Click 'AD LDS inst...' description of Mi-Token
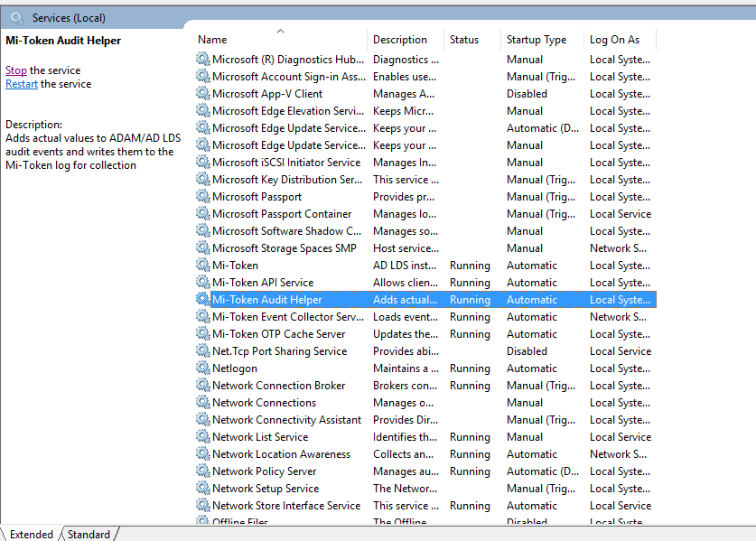 (405, 266)
